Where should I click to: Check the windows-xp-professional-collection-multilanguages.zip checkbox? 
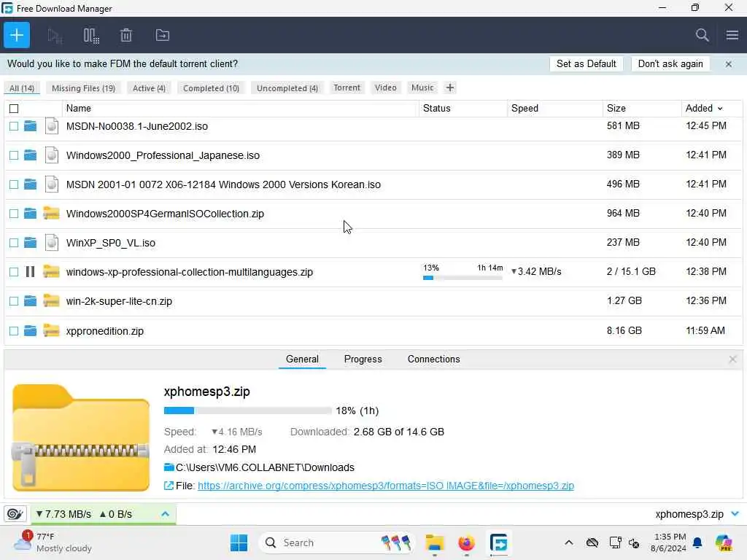(x=14, y=272)
